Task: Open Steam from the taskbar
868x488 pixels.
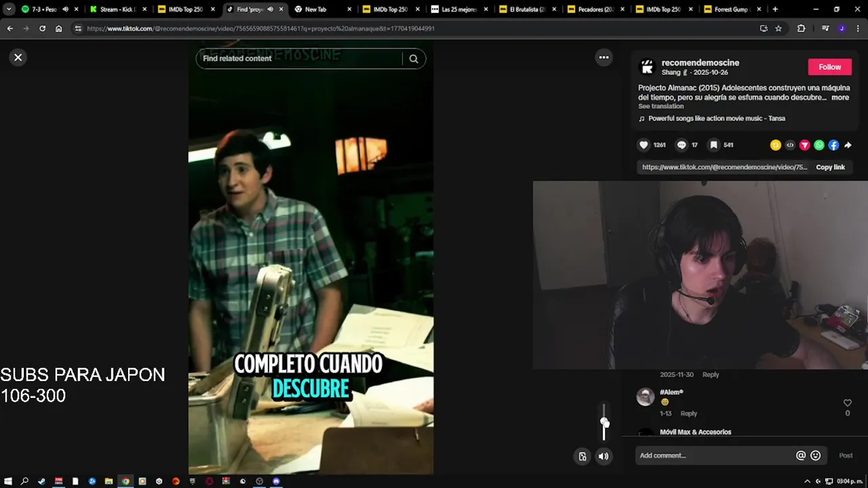Action: [x=42, y=481]
